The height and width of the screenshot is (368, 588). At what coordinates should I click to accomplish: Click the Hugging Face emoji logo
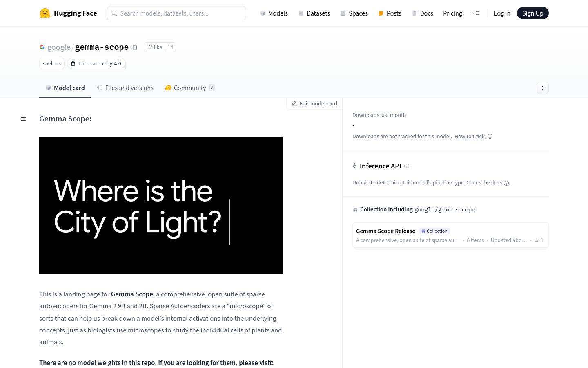pyautogui.click(x=45, y=13)
